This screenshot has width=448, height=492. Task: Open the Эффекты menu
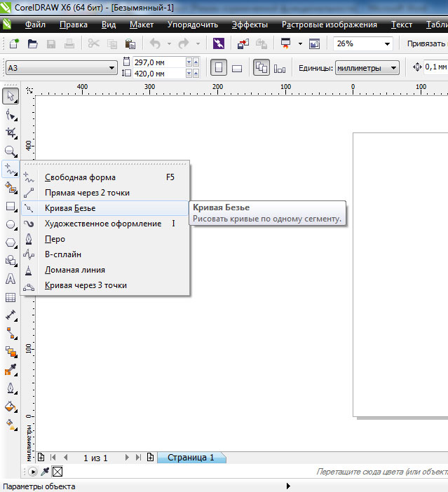point(250,25)
